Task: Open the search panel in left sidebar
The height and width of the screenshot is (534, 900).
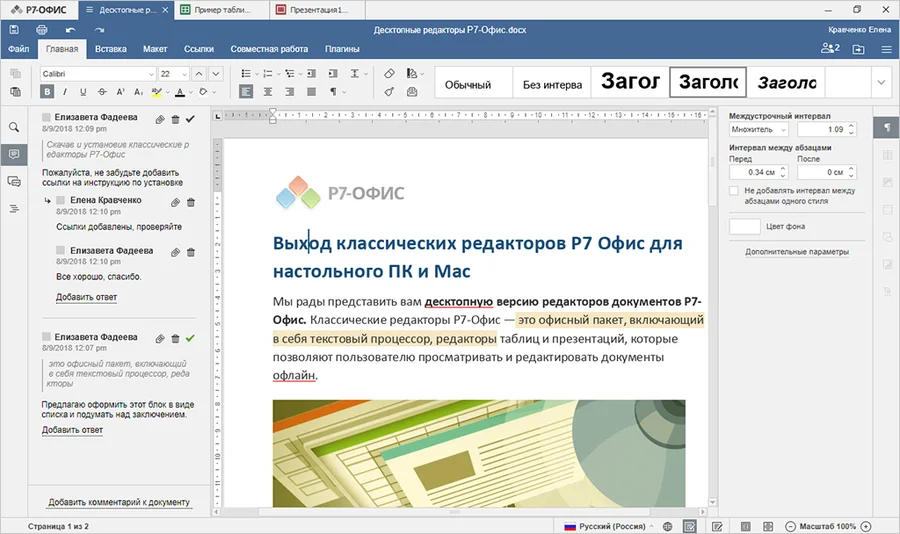Action: coord(14,128)
